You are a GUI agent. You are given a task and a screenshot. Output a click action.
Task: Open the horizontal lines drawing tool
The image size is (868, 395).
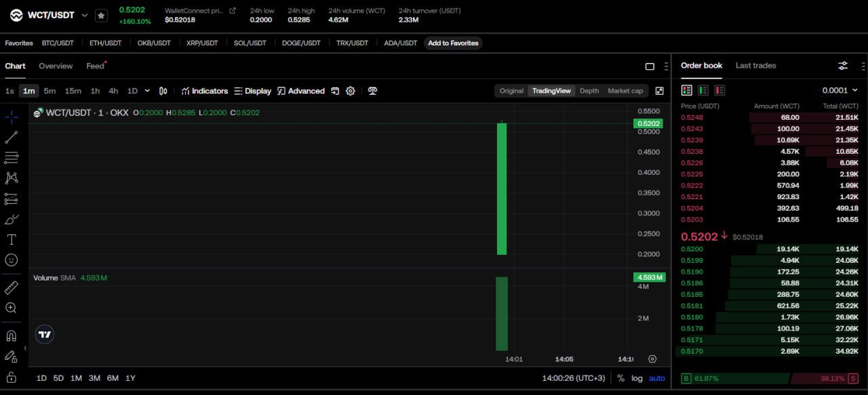pyautogui.click(x=12, y=157)
